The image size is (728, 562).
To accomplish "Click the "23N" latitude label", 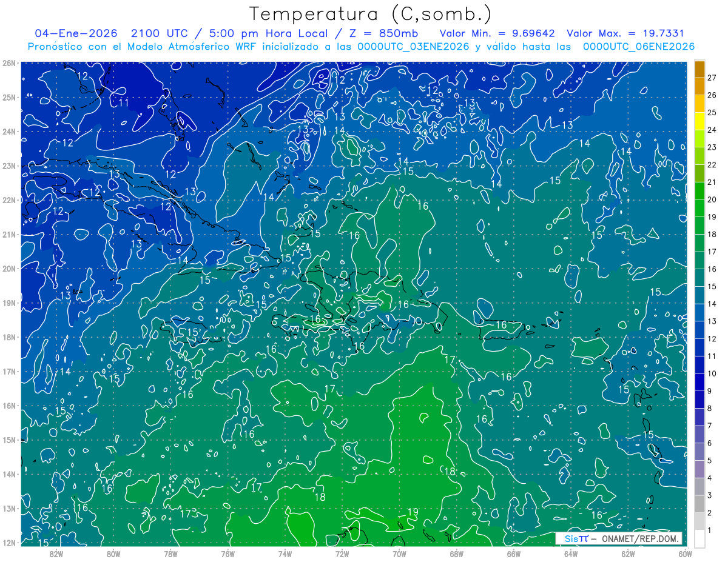I will point(8,166).
